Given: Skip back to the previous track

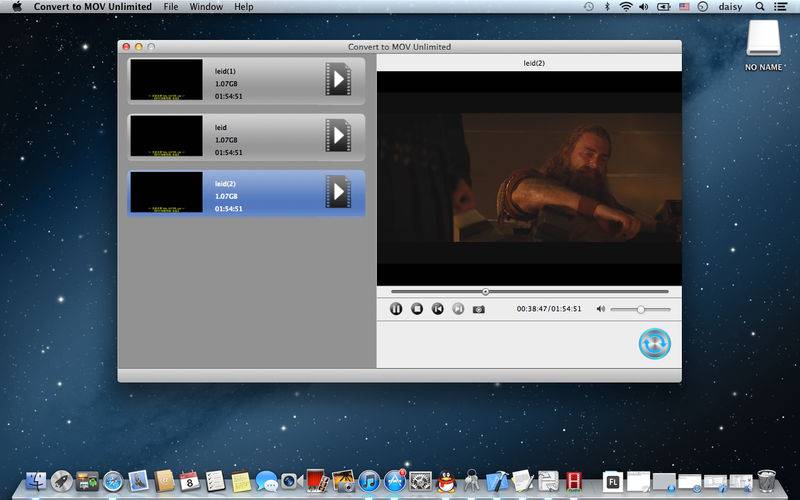Looking at the screenshot, I should click(438, 309).
